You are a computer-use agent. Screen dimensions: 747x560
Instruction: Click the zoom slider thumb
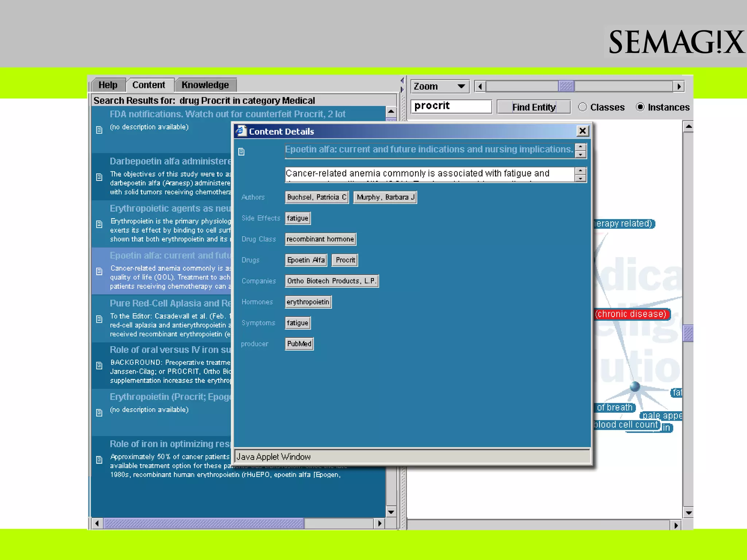click(x=566, y=86)
